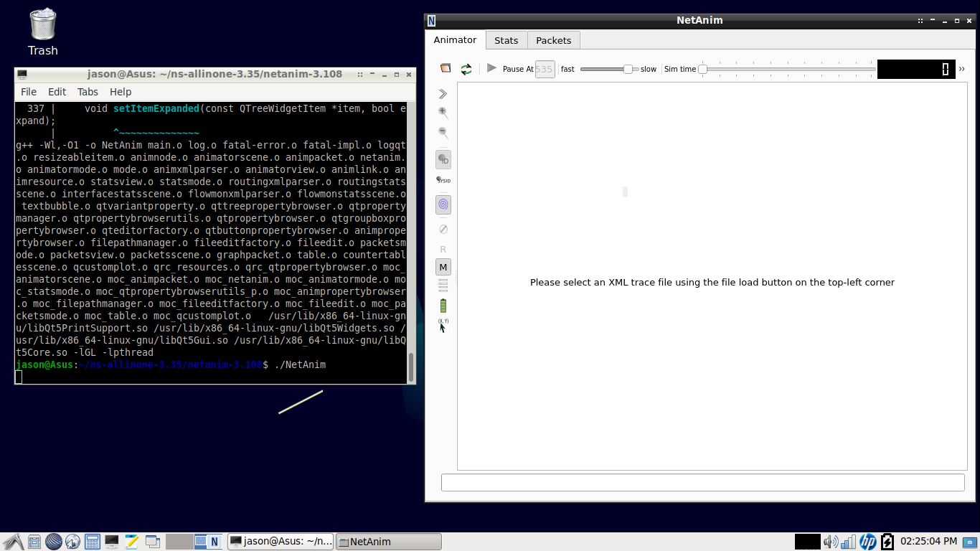Toggle the node ID display button
This screenshot has height=551, width=980.
click(x=443, y=159)
